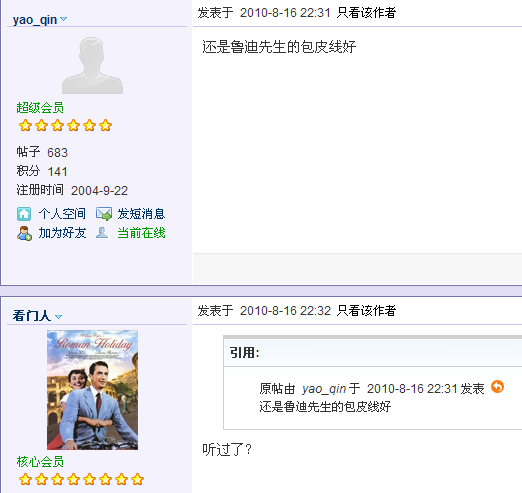The height and width of the screenshot is (493, 522).
Task: Click the online-status person icon beside 当前在线
Action: [102, 232]
